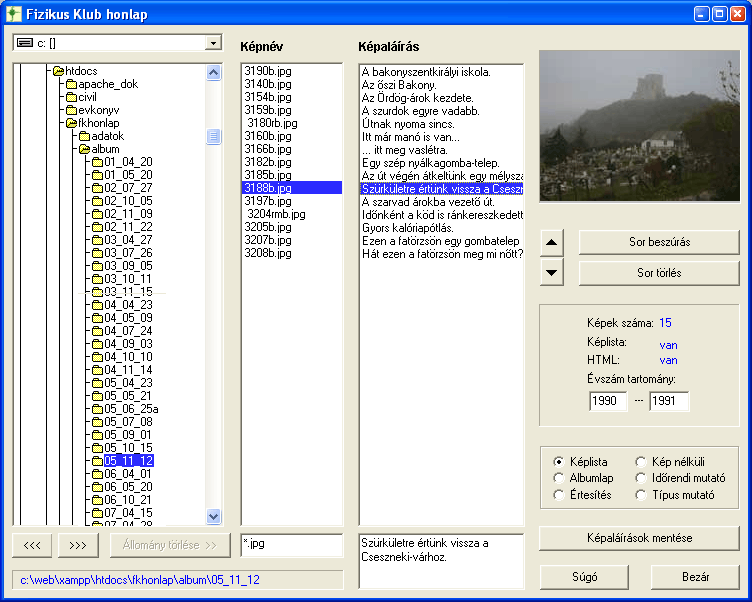The image size is (752, 602).
Task: Click the Sor beszúrás button
Action: [x=659, y=243]
